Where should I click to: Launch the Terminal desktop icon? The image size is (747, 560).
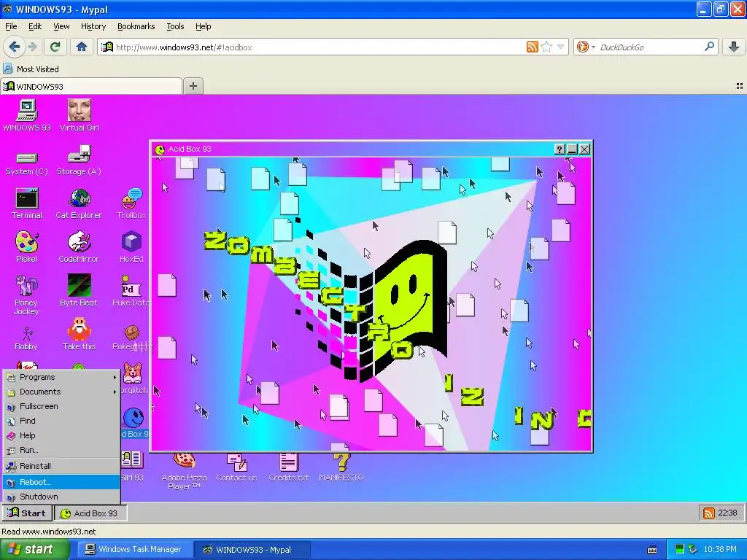(x=27, y=203)
